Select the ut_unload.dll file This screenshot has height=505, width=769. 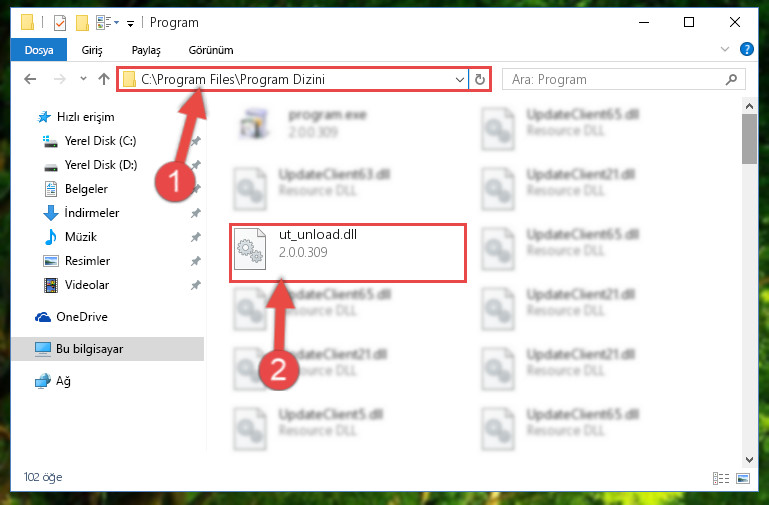point(348,253)
